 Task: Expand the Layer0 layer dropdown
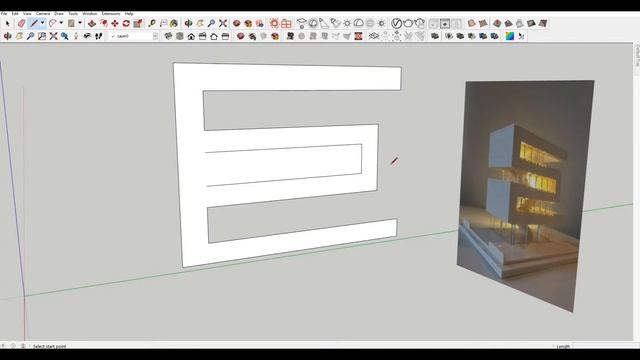155,36
